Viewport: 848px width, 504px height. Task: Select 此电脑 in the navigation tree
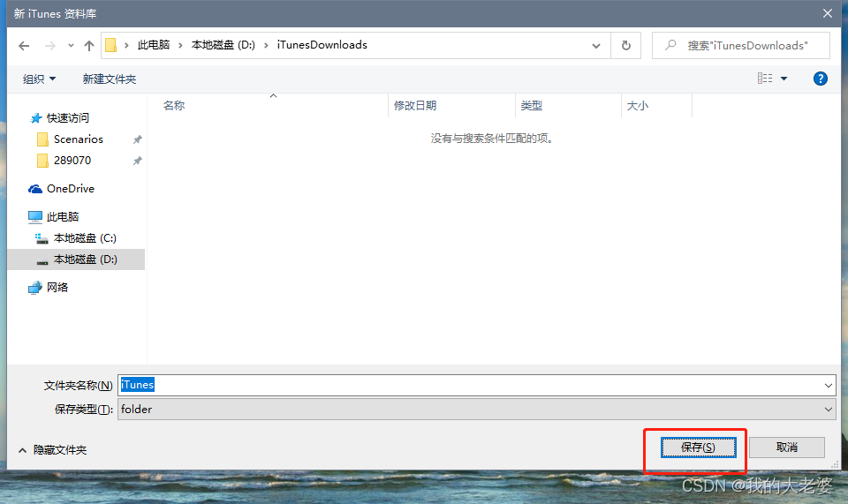click(x=63, y=216)
